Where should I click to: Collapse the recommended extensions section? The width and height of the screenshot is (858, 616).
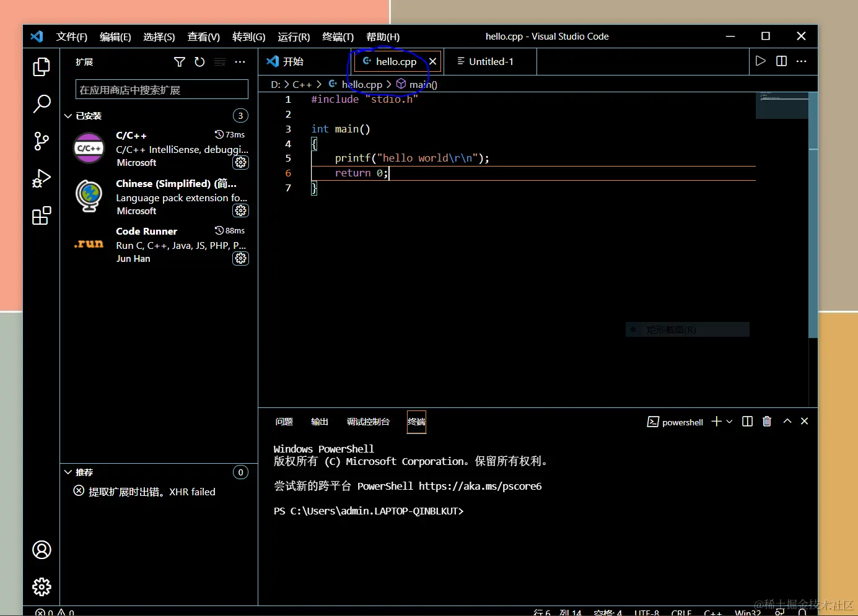pyautogui.click(x=69, y=472)
